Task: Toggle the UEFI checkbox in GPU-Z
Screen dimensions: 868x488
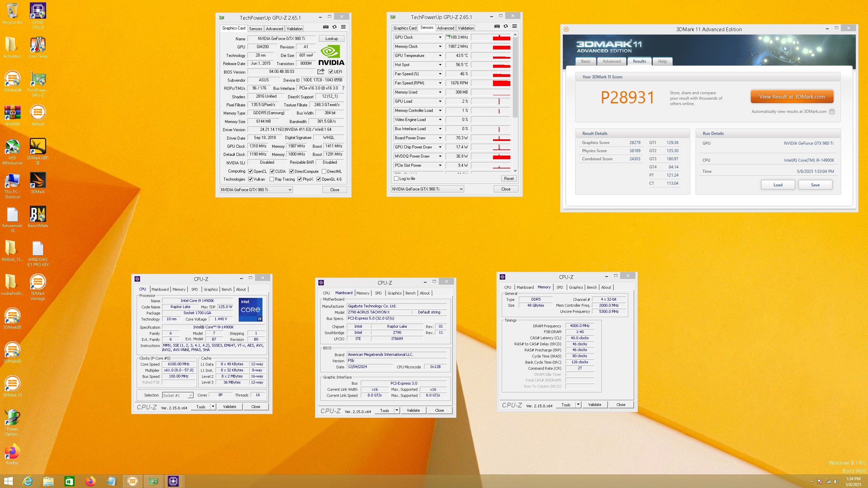Action: pyautogui.click(x=331, y=72)
